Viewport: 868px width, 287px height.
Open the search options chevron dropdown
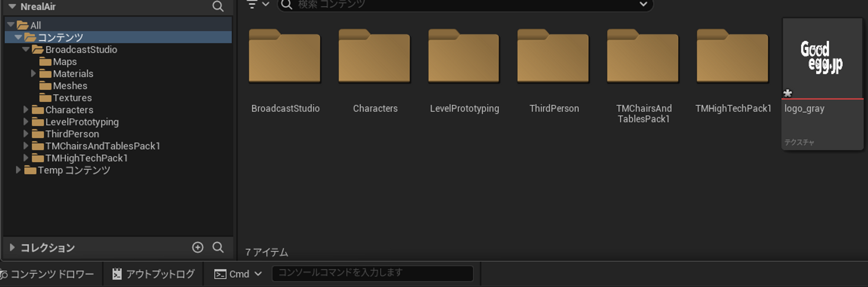tap(643, 4)
